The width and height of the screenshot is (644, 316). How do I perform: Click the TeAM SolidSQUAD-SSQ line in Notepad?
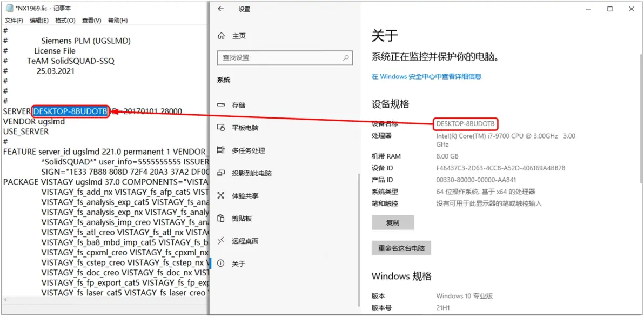71,61
